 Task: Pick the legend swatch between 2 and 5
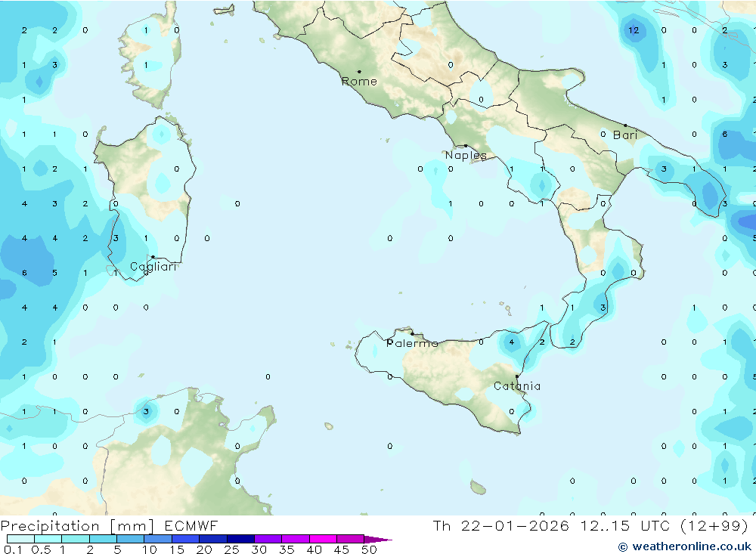tap(103, 539)
